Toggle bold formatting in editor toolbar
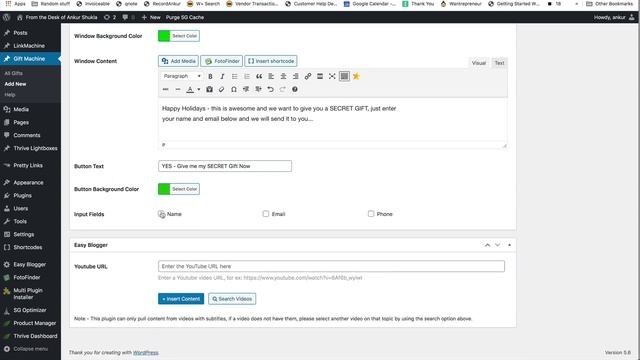 210,76
